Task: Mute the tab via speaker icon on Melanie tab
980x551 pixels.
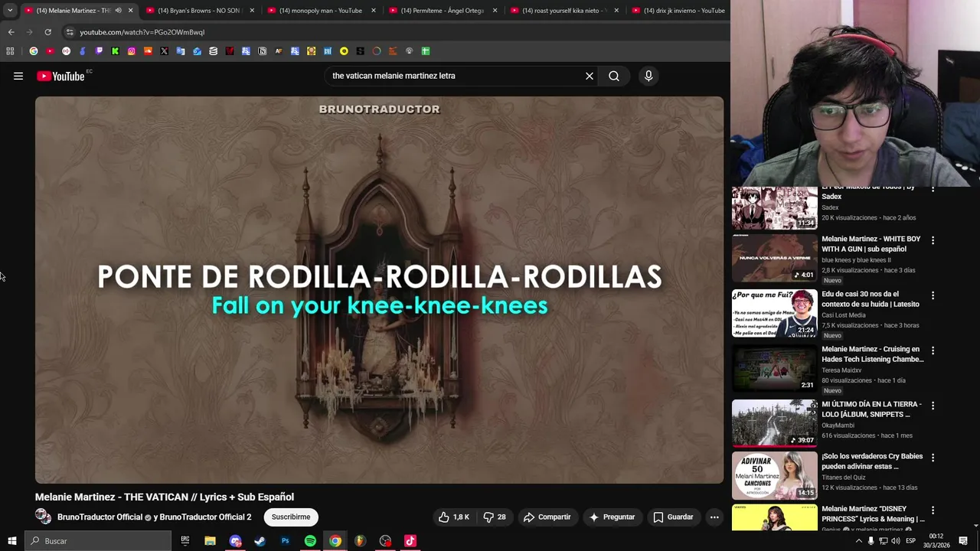Action: (x=118, y=11)
